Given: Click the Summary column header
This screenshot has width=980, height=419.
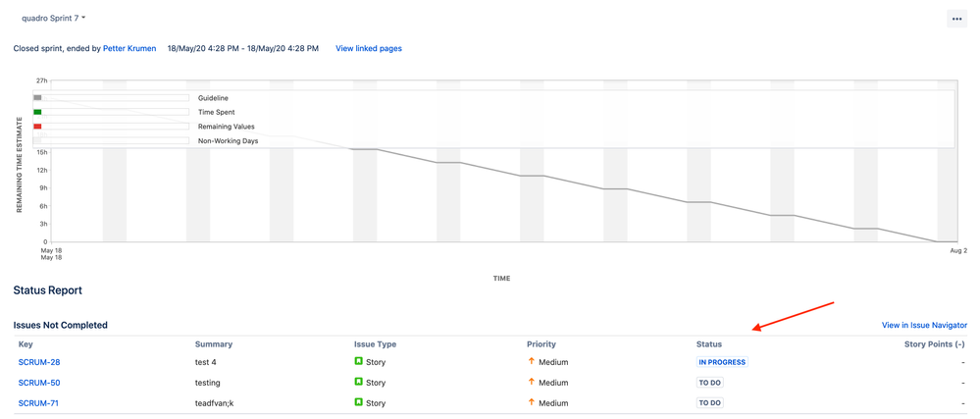Looking at the screenshot, I should 214,344.
